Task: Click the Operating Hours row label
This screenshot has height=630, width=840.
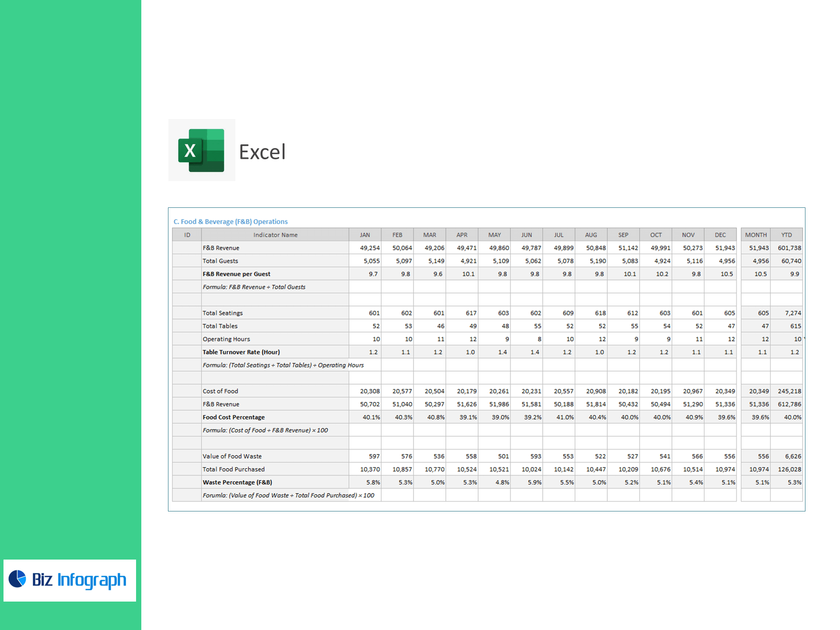Action: pos(226,339)
